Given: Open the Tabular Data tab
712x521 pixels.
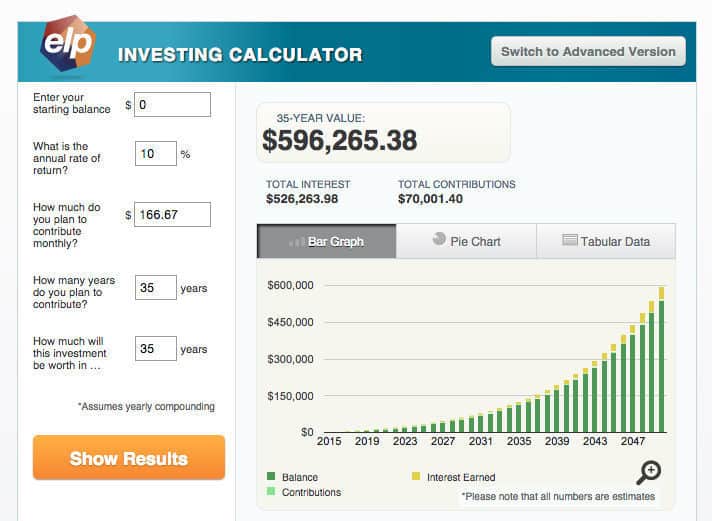Looking at the screenshot, I should [x=605, y=241].
